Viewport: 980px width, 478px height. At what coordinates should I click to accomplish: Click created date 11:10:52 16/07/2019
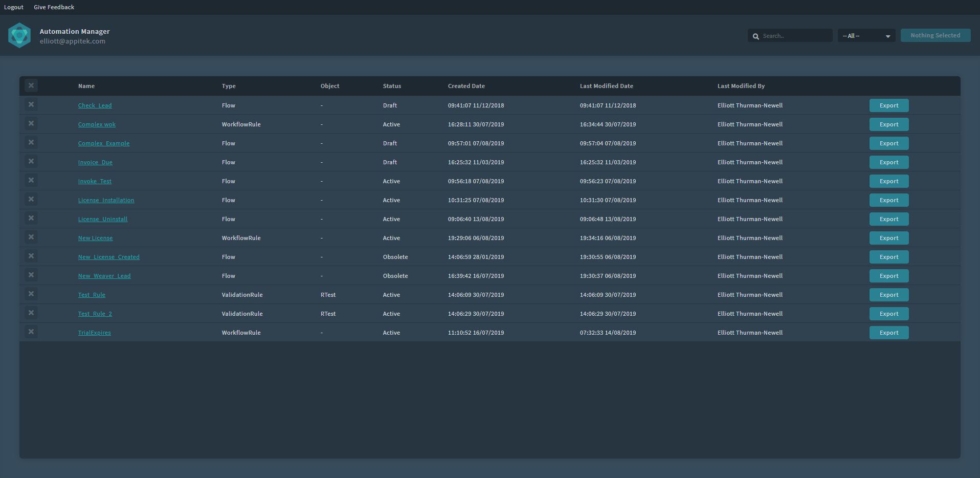(476, 333)
